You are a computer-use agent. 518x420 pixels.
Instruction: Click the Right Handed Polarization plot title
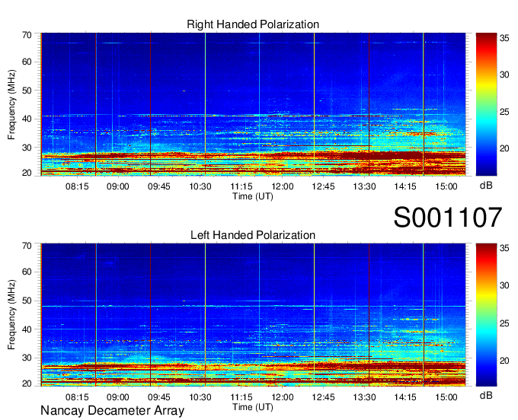click(253, 24)
